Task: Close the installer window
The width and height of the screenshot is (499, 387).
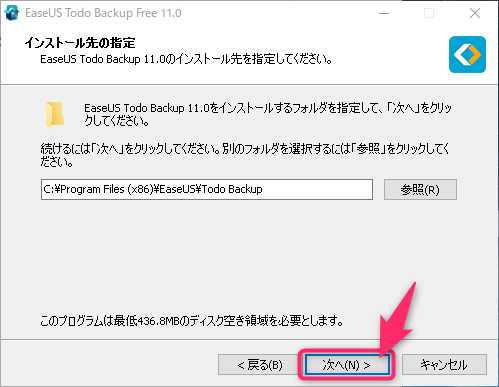Action: [x=475, y=13]
